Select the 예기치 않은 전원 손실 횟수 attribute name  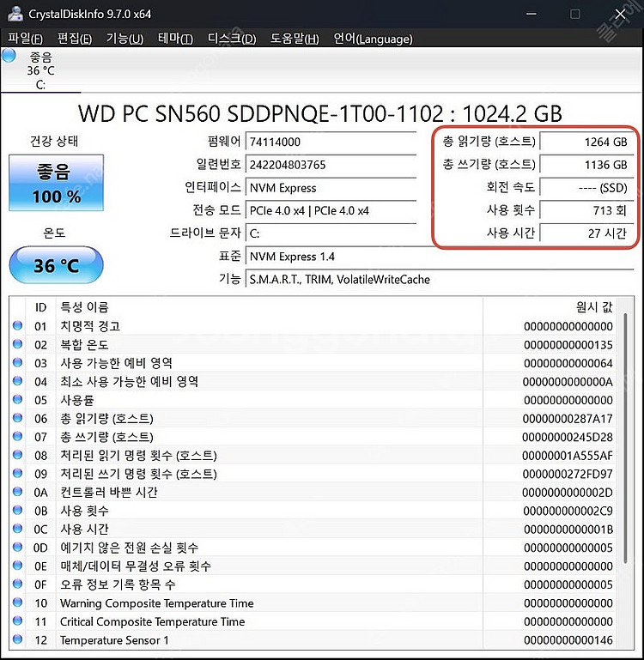pyautogui.click(x=130, y=548)
